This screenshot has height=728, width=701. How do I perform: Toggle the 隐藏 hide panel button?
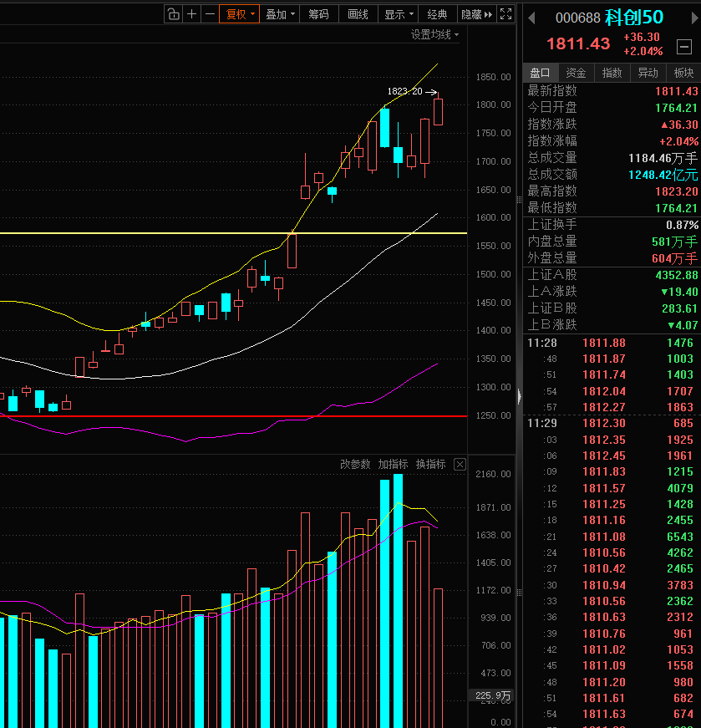[x=476, y=14]
